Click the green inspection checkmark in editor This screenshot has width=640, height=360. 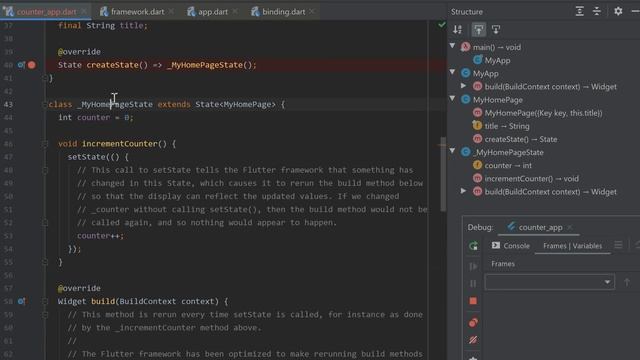point(442,25)
